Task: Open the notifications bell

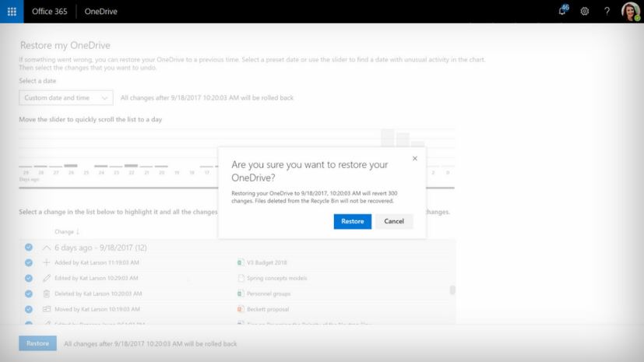Action: tap(562, 11)
